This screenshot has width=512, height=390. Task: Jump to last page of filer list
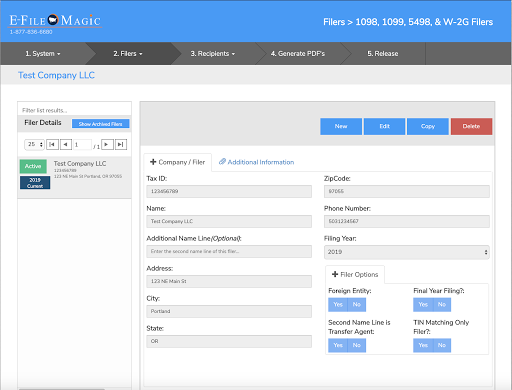coord(121,144)
